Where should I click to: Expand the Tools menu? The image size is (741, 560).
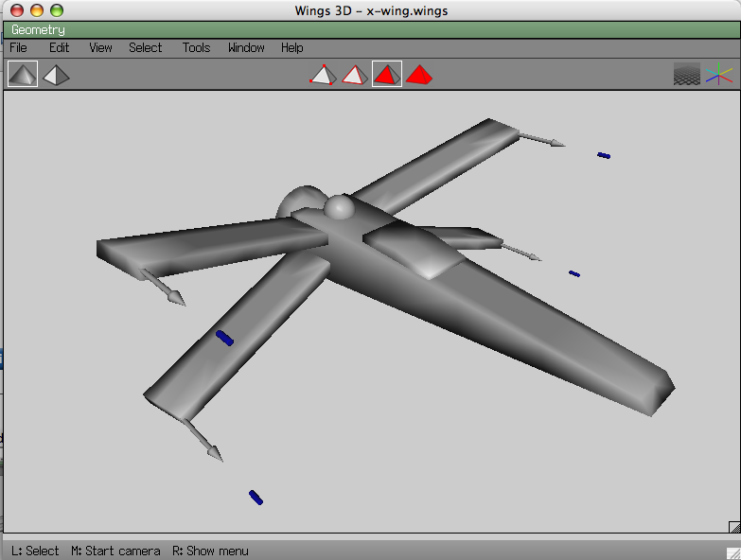pyautogui.click(x=196, y=47)
